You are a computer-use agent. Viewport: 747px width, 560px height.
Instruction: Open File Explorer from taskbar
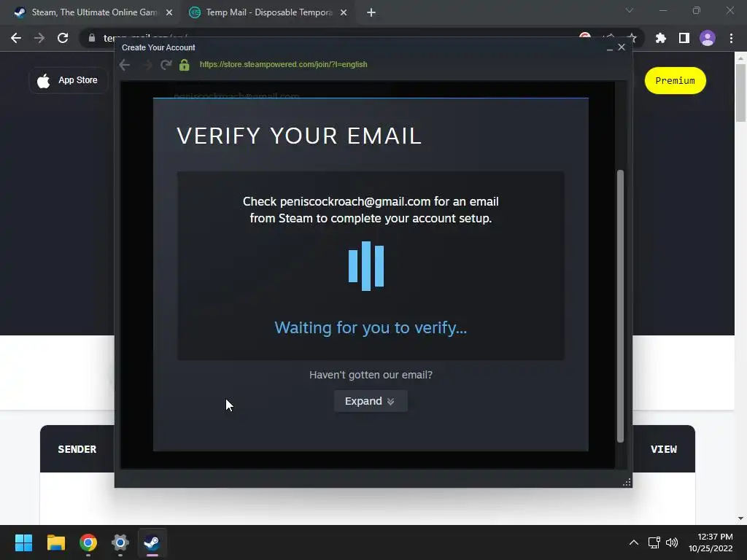55,542
